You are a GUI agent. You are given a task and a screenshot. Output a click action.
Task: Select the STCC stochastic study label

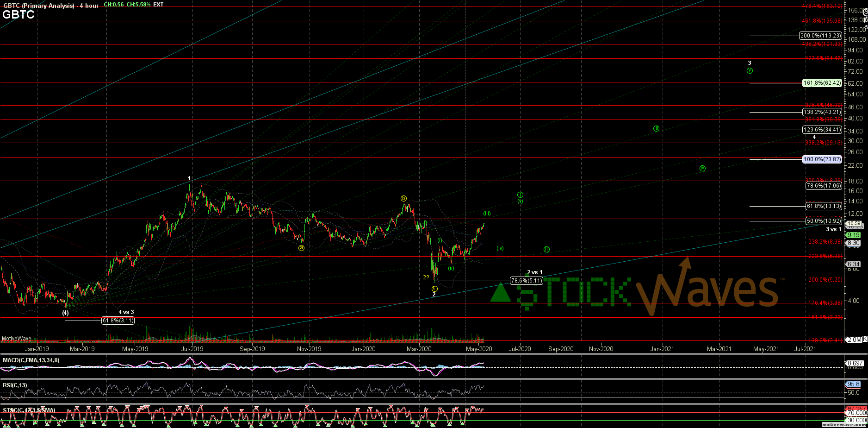click(29, 410)
